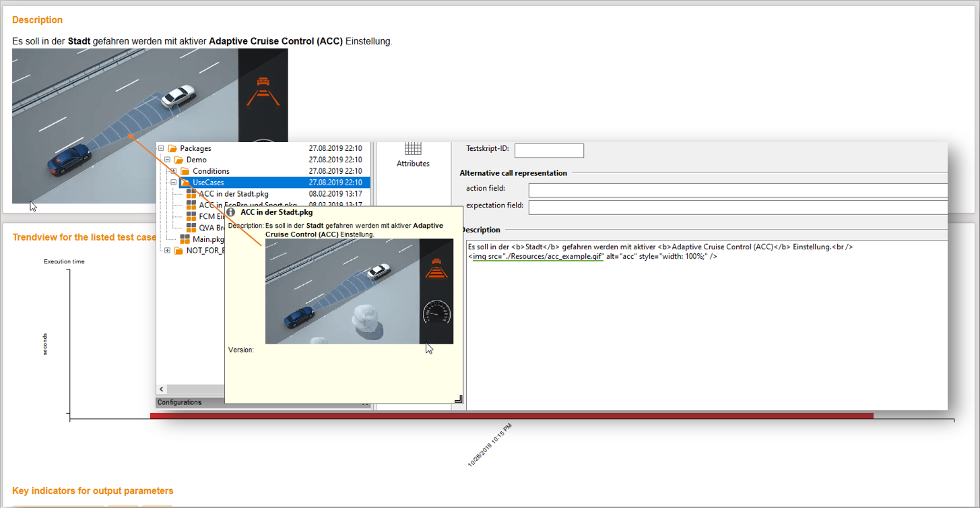
Task: Collapse the Packages tree node
Action: tap(161, 148)
